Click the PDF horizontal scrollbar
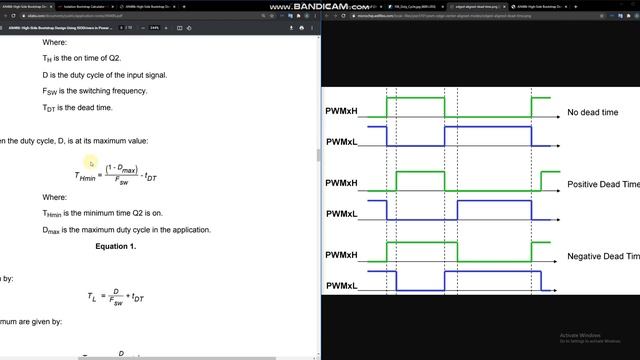The image size is (640, 360). point(176,358)
